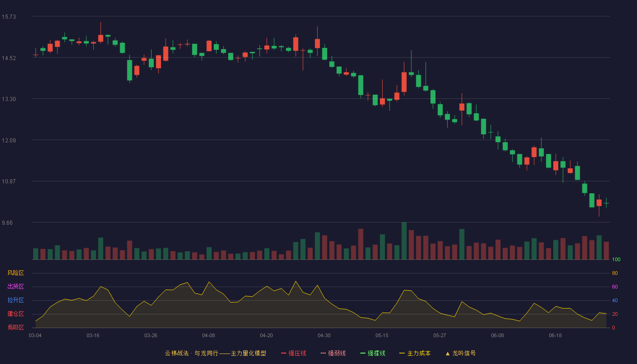This screenshot has width=637, height=364.
Task: Select the 低吸区 zone label
Action: (x=15, y=328)
